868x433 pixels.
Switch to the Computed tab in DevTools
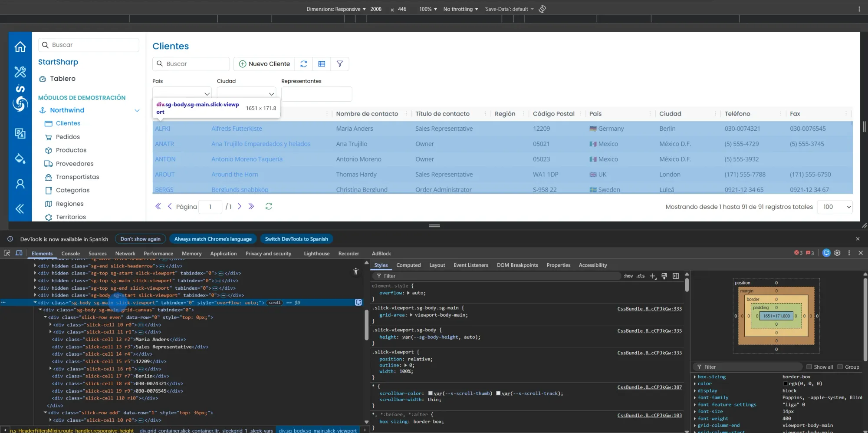pos(408,265)
